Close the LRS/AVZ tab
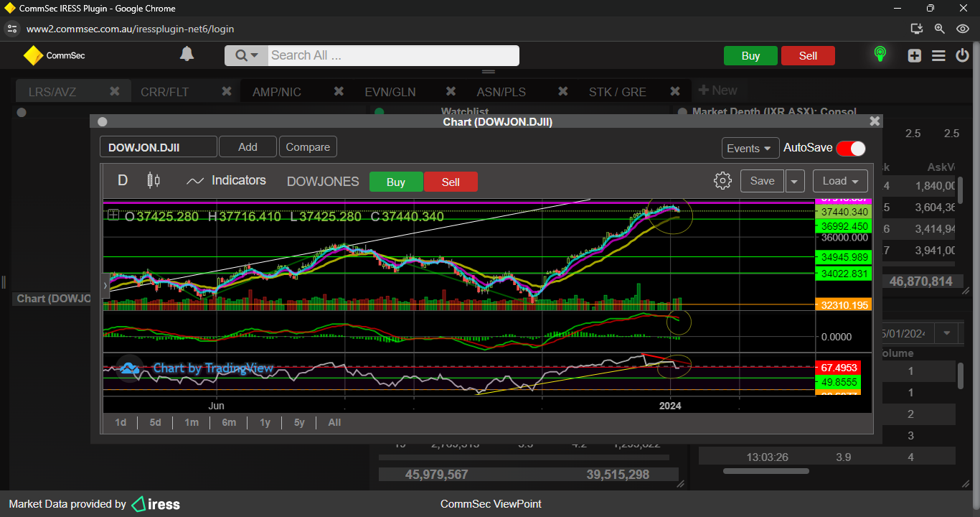The image size is (980, 517). tap(115, 91)
